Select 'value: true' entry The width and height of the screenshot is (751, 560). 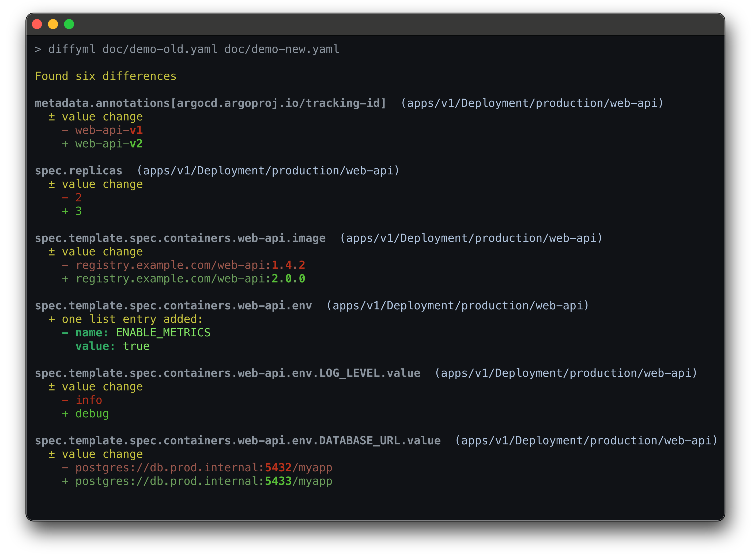(112, 347)
